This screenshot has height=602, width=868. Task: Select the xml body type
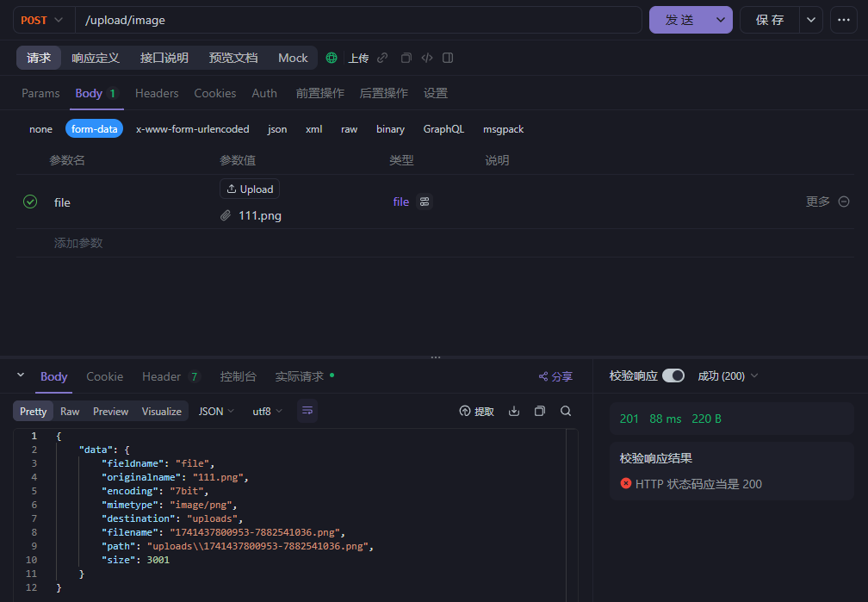[x=313, y=129]
